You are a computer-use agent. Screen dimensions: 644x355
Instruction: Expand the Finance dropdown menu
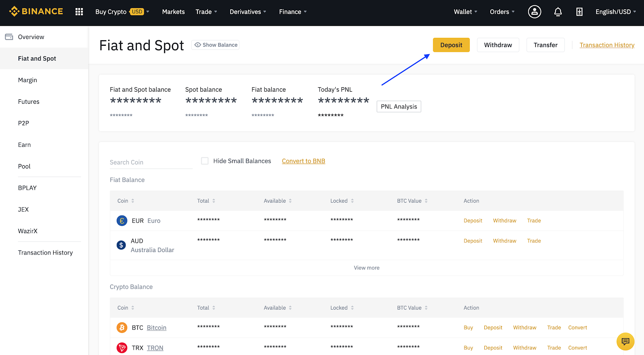tap(293, 12)
